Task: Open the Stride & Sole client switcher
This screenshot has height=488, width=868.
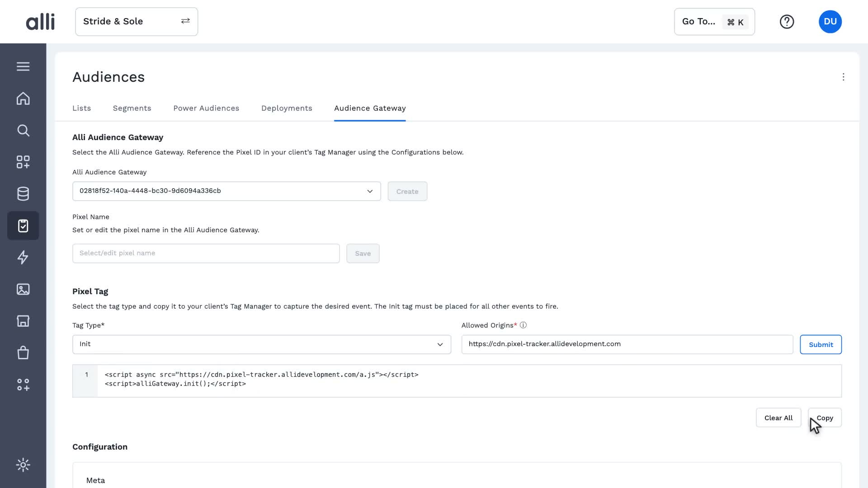Action: tap(137, 22)
